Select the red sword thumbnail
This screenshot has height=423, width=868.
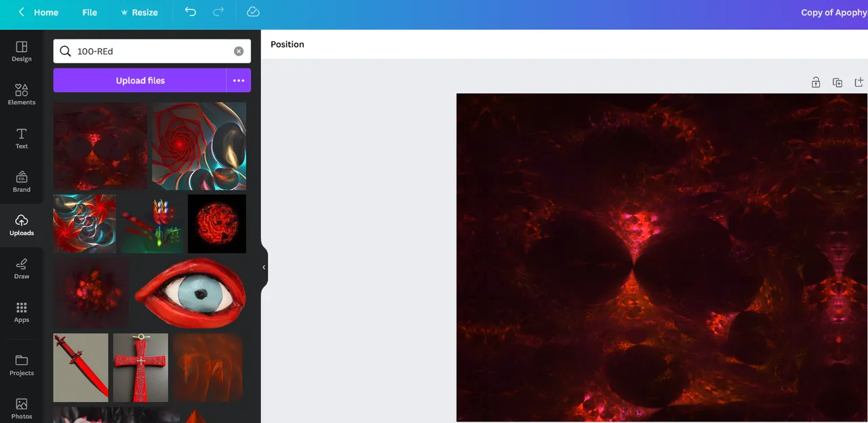click(x=81, y=367)
